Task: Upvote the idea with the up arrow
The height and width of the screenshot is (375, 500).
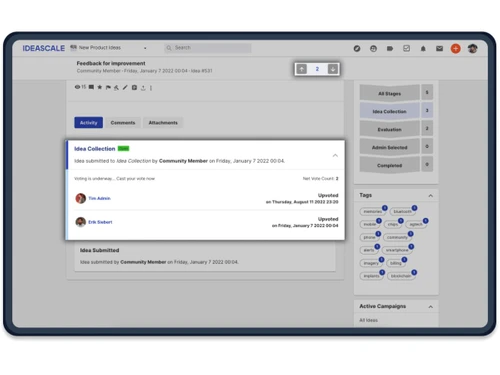Action: (x=302, y=69)
